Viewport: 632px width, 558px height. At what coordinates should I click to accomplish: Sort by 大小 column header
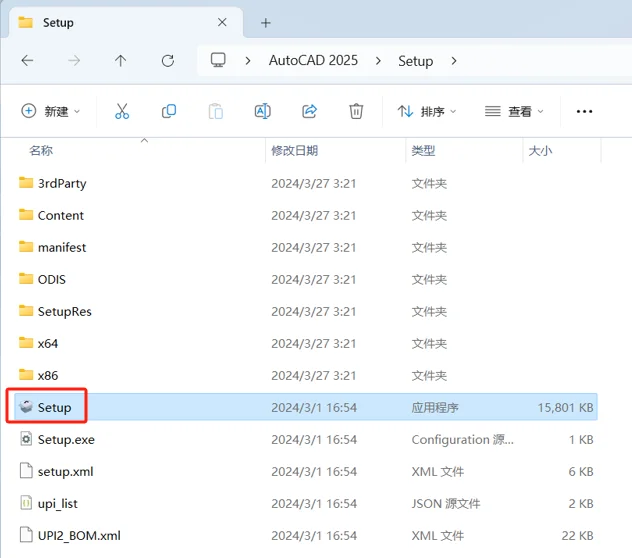coord(540,151)
